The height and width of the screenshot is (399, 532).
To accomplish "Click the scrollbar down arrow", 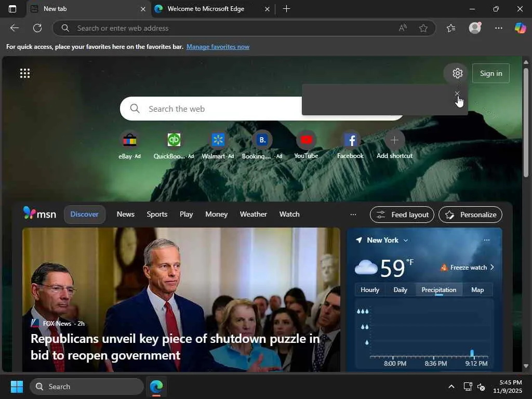I will (x=526, y=366).
